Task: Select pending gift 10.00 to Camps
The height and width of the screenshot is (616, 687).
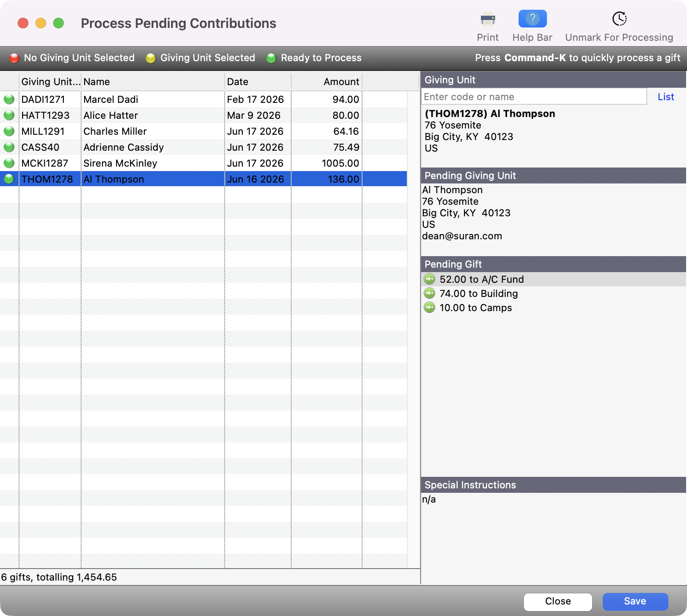Action: tap(554, 308)
